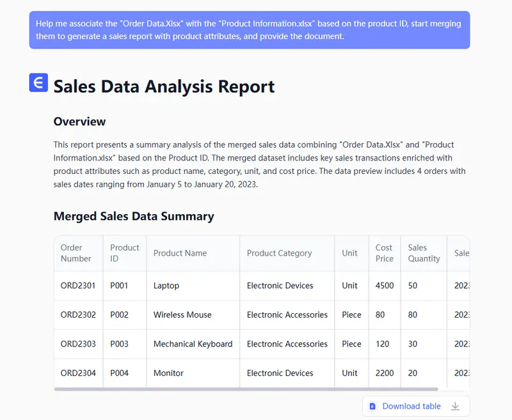Select the Monitor product name cell
Image resolution: width=512 pixels, height=420 pixels.
pos(168,373)
